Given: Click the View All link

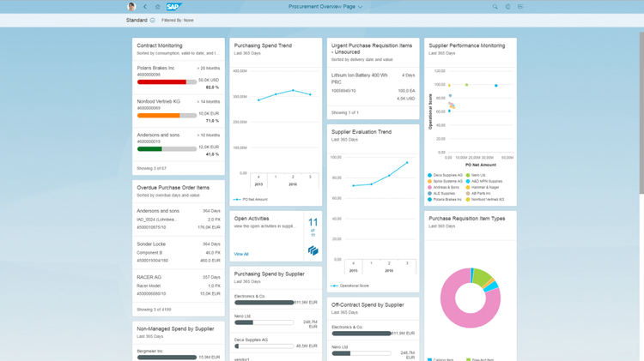Looking at the screenshot, I should (241, 254).
